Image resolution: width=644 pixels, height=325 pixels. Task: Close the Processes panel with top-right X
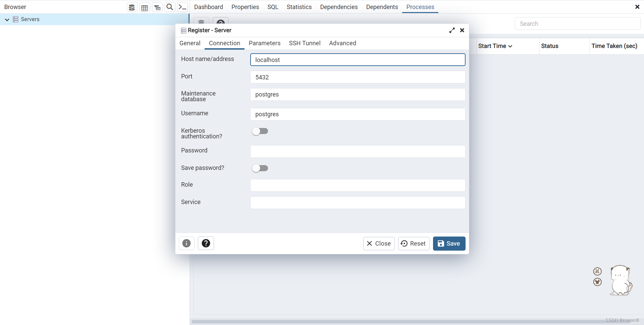[x=637, y=7]
